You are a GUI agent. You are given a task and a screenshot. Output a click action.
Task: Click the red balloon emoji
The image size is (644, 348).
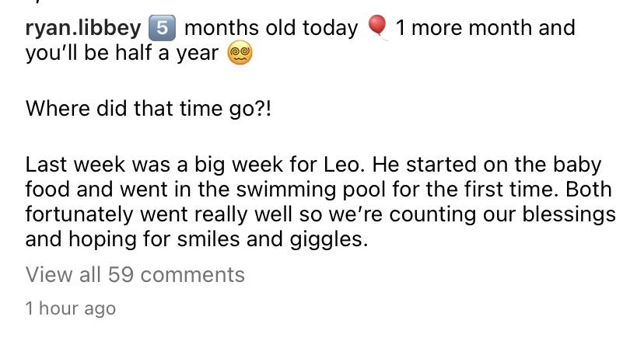point(377,27)
